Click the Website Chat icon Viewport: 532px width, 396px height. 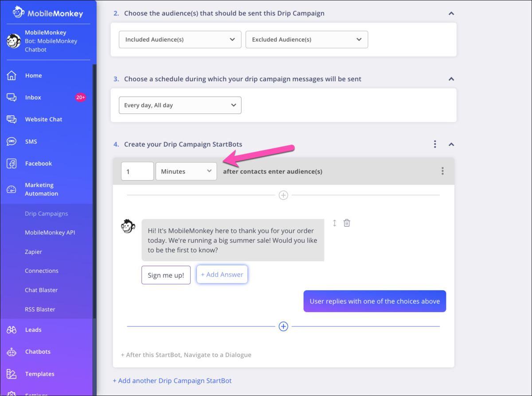click(12, 119)
